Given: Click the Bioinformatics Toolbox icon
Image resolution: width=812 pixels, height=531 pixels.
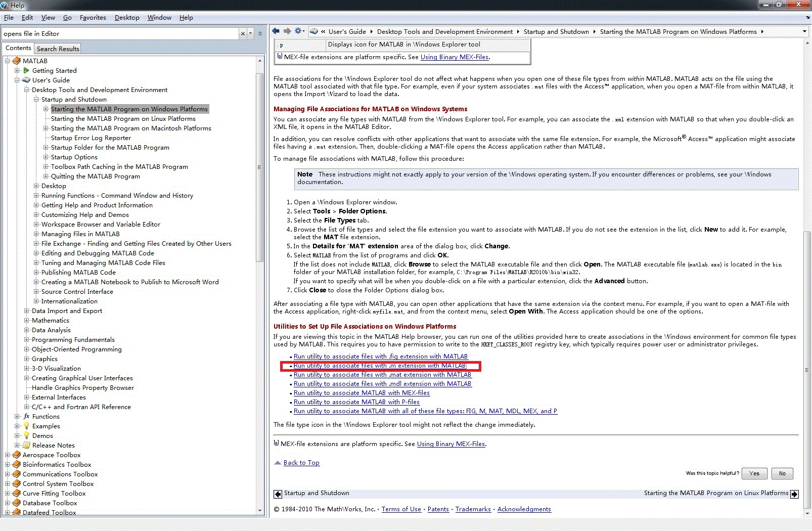Looking at the screenshot, I should [x=17, y=464].
